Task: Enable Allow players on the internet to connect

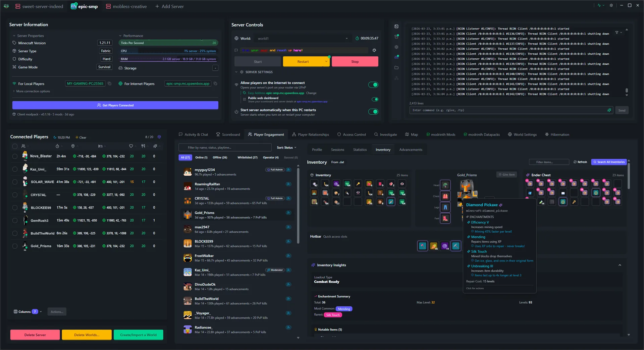Action: pyautogui.click(x=373, y=85)
